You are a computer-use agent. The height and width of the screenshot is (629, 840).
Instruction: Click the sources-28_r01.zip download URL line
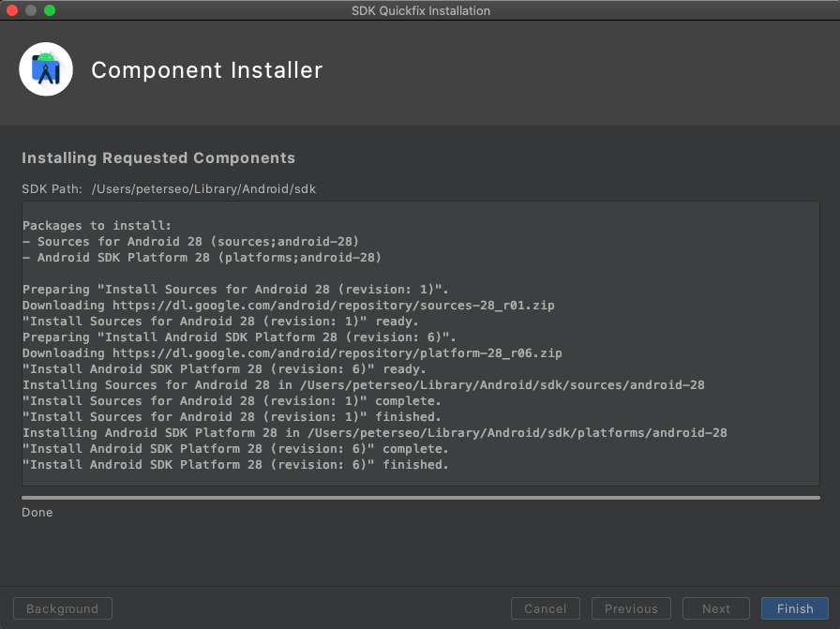[x=288, y=306]
